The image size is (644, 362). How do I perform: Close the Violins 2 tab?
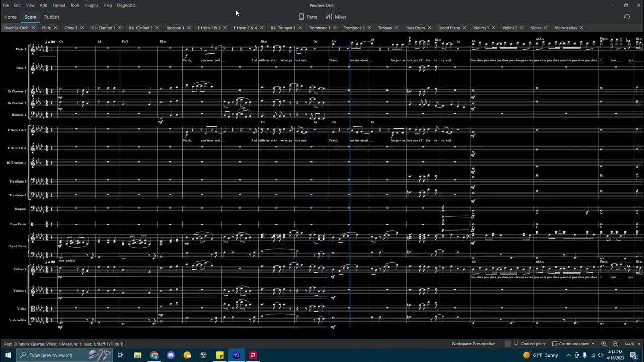[522, 28]
